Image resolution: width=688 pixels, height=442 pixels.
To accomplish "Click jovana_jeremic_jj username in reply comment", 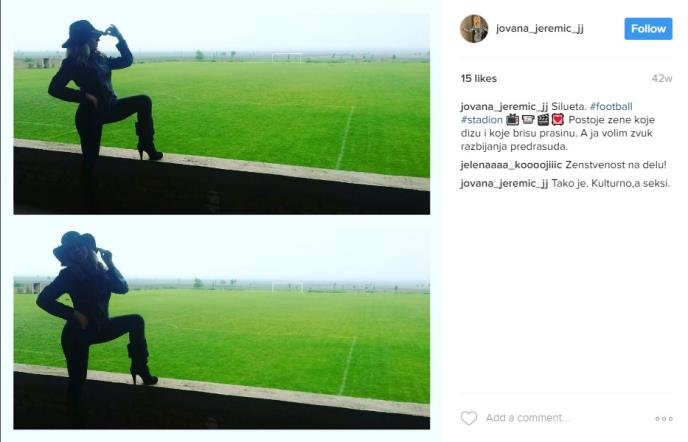I will (x=505, y=183).
